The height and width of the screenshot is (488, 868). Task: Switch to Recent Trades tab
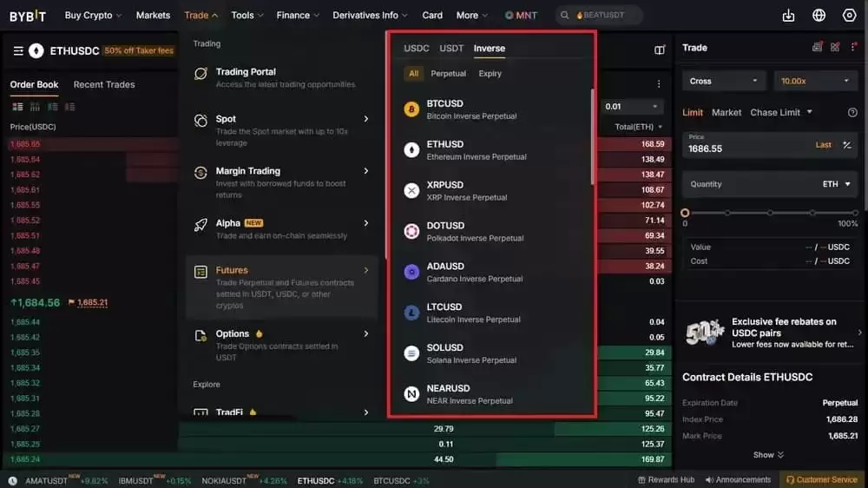point(104,85)
